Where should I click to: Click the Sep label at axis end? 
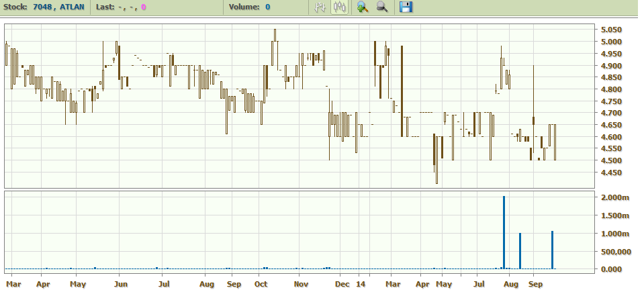tap(535, 284)
